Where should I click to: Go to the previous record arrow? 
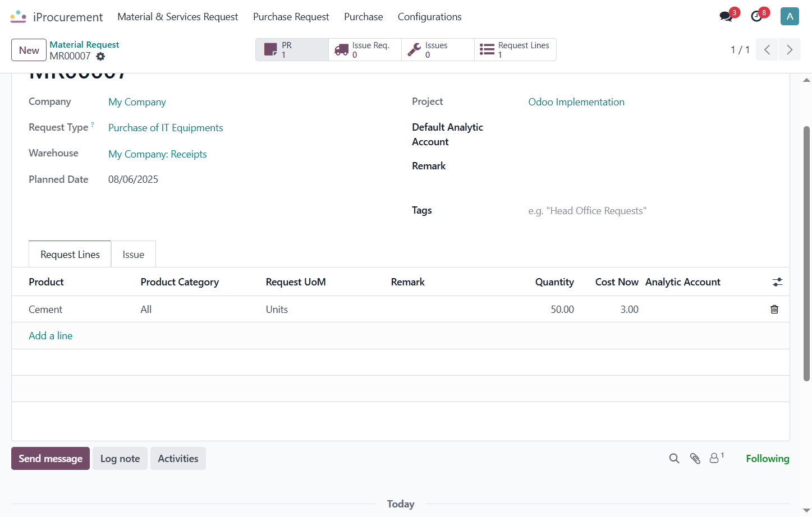tap(767, 49)
